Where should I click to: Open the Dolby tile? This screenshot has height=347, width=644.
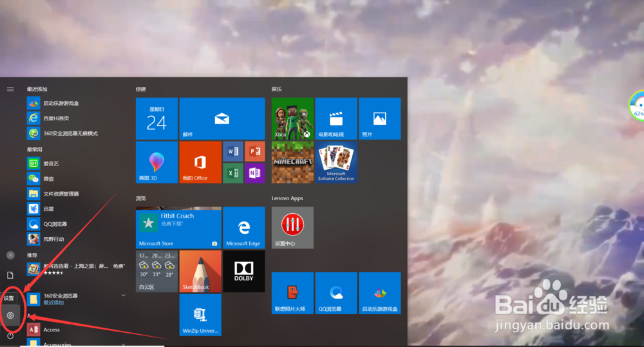(x=244, y=271)
